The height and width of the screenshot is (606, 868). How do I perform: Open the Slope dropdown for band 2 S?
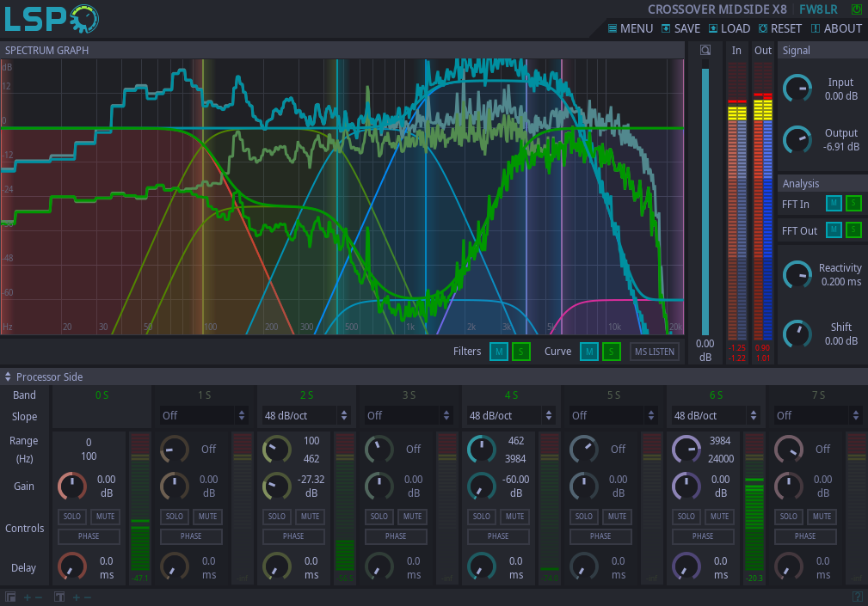(x=306, y=415)
